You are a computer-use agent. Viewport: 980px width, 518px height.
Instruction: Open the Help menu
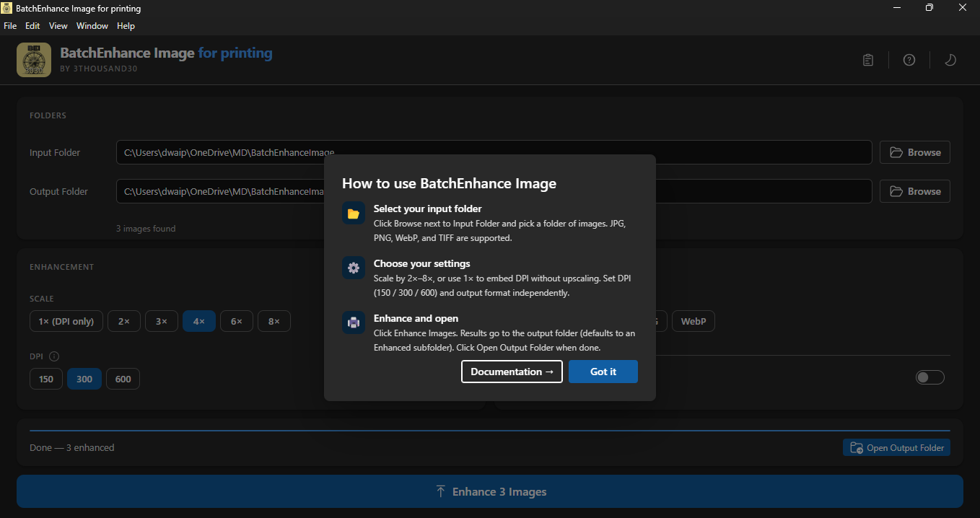point(126,26)
